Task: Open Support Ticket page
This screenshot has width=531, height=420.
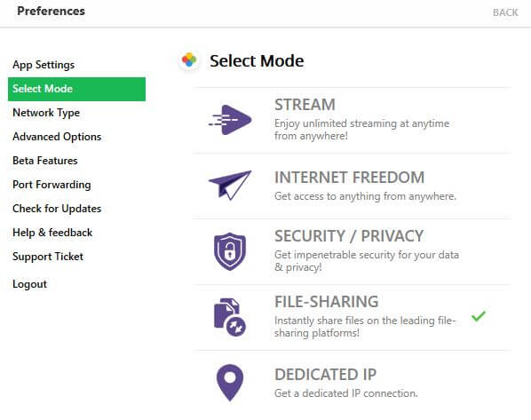Action: click(x=48, y=257)
